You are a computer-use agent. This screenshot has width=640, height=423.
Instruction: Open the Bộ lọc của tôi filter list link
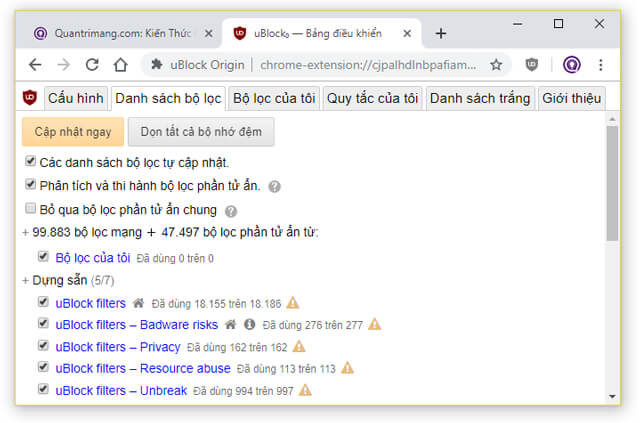click(93, 258)
